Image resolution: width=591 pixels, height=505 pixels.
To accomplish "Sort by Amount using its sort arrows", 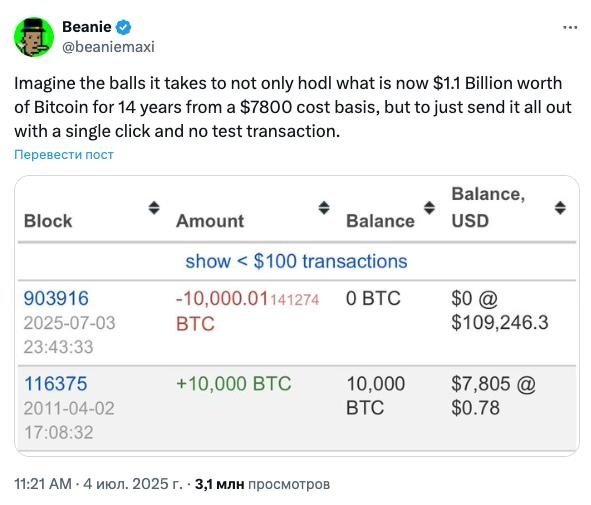I will [x=324, y=208].
